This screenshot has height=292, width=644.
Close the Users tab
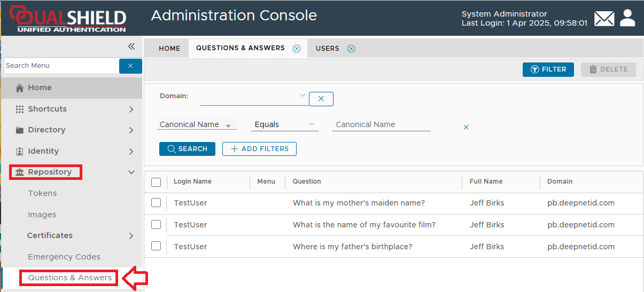click(x=351, y=49)
